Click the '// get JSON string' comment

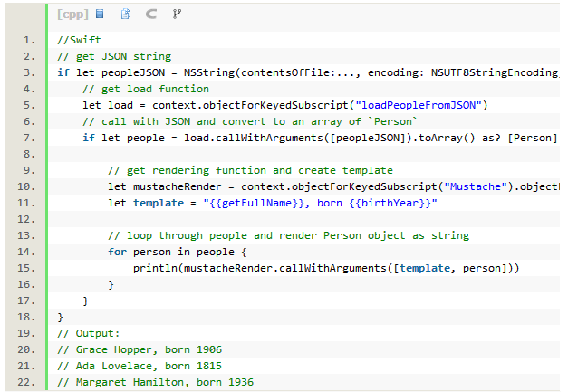[x=114, y=56]
